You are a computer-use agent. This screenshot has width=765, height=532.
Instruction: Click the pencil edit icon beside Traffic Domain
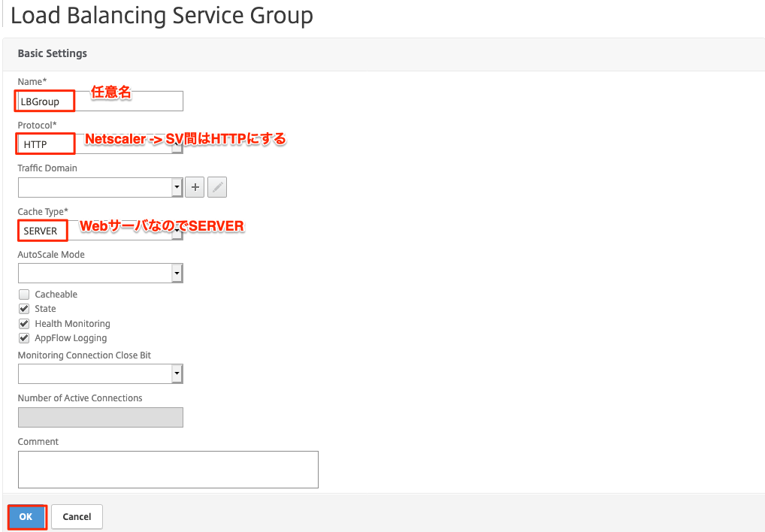pyautogui.click(x=216, y=186)
